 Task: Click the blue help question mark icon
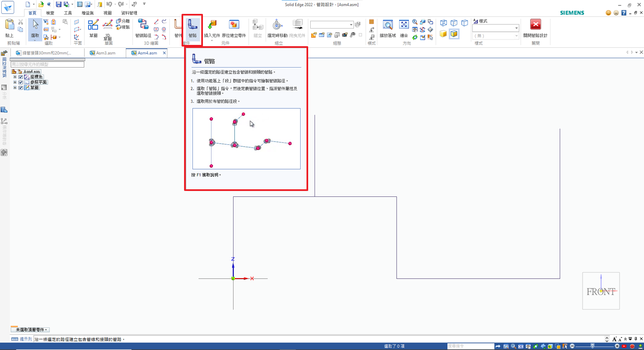click(x=624, y=13)
